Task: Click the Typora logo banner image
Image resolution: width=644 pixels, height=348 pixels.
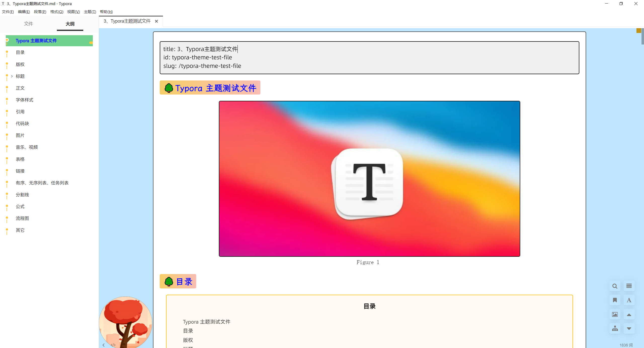Action: [x=369, y=179]
